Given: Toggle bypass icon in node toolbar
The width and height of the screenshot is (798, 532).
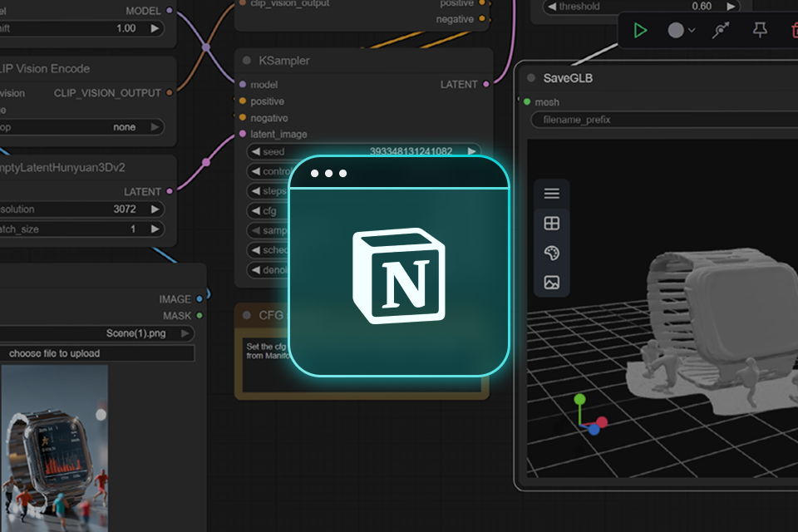Looking at the screenshot, I should point(721,31).
